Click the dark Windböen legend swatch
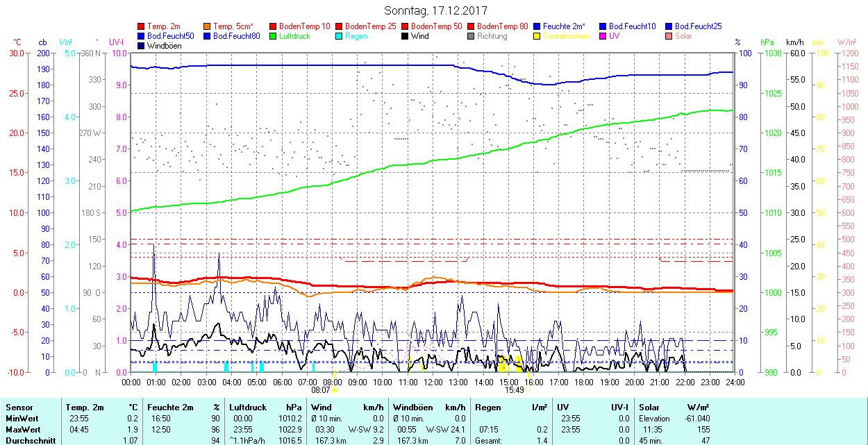The height and width of the screenshot is (445, 868). 142,46
